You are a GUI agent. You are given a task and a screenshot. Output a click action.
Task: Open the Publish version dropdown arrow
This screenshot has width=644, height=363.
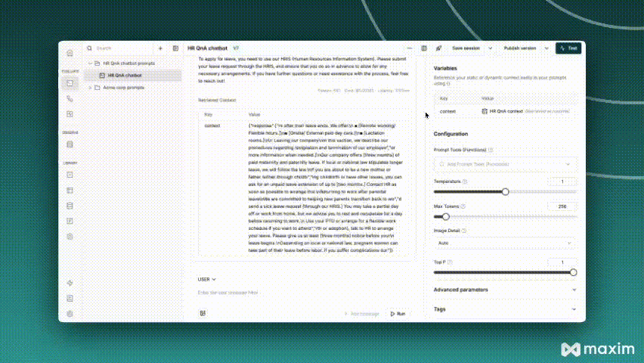546,48
